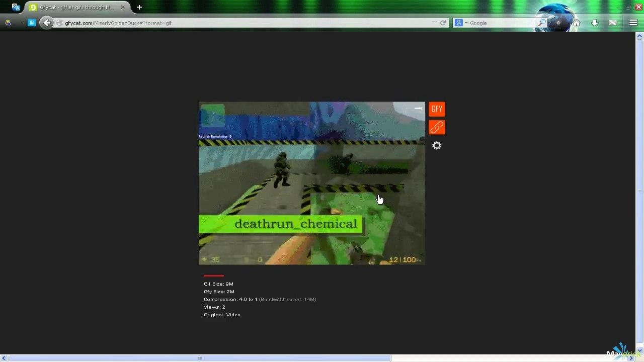Go to the browser Home page
This screenshot has width=644, height=362.
[577, 23]
